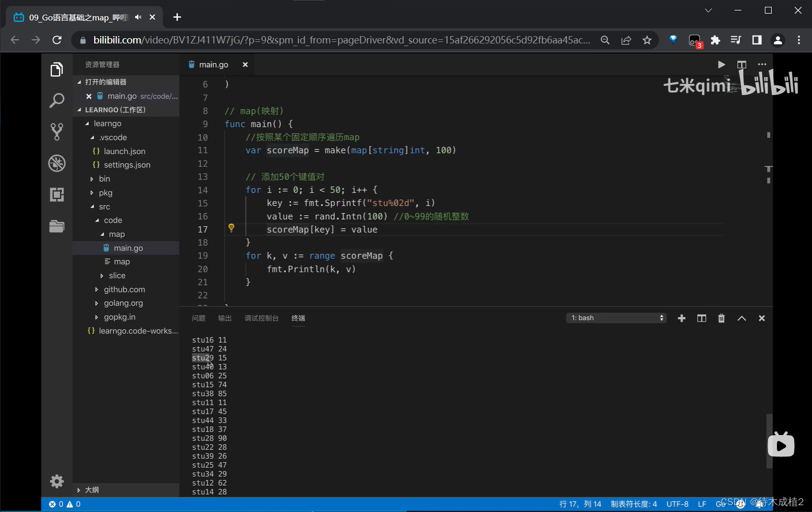812x512 pixels.
Task: Switch to the 调试控制台 panel tab
Action: coord(261,318)
